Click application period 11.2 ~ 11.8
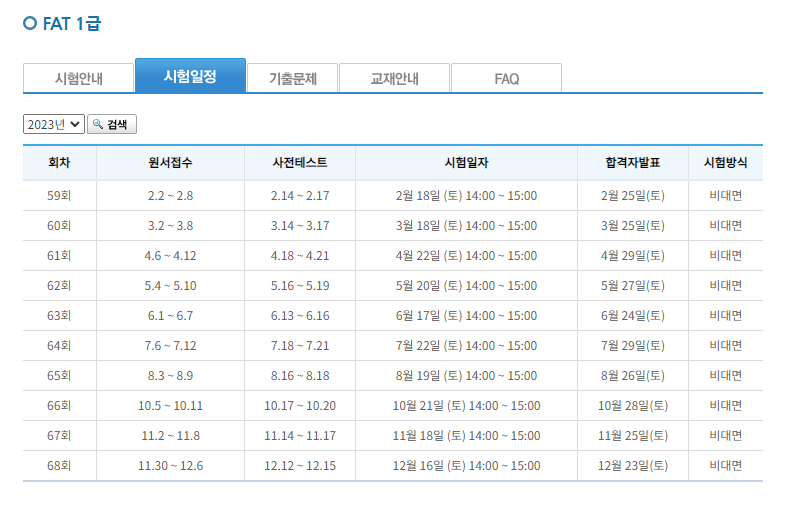The height and width of the screenshot is (519, 790). 170,435
